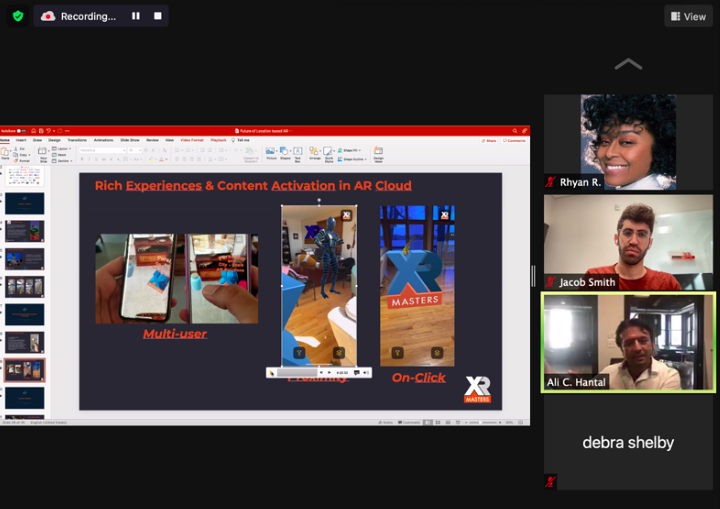Click the red cloud recording indicator
Image resolution: width=720 pixels, height=509 pixels.
pos(48,16)
